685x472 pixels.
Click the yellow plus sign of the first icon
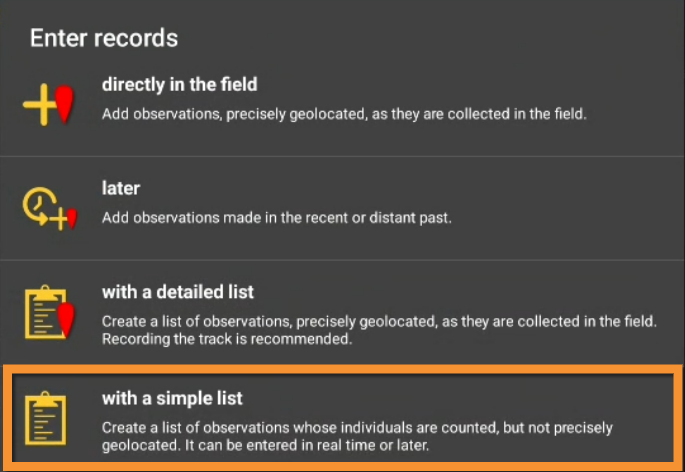tap(40, 106)
